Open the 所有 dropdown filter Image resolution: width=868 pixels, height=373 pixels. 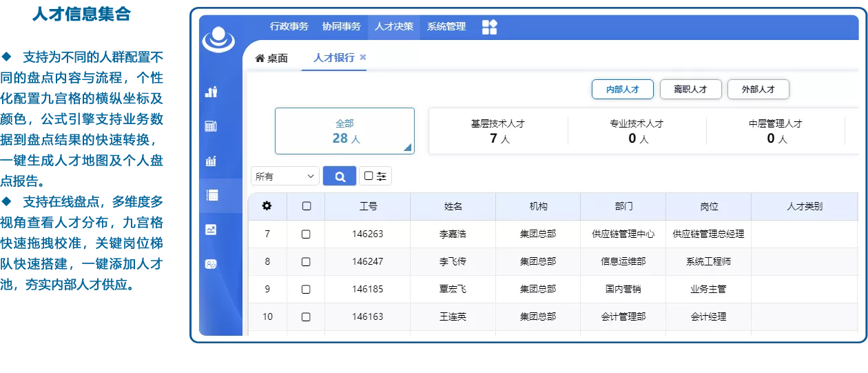pyautogui.click(x=285, y=177)
